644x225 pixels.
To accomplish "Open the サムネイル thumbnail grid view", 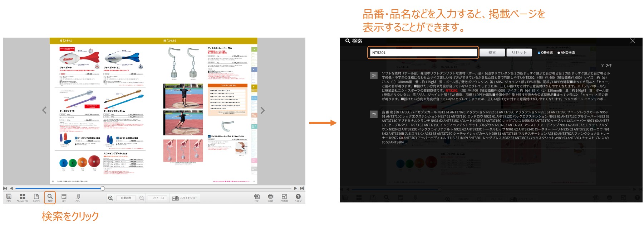I will pyautogui.click(x=23, y=197).
